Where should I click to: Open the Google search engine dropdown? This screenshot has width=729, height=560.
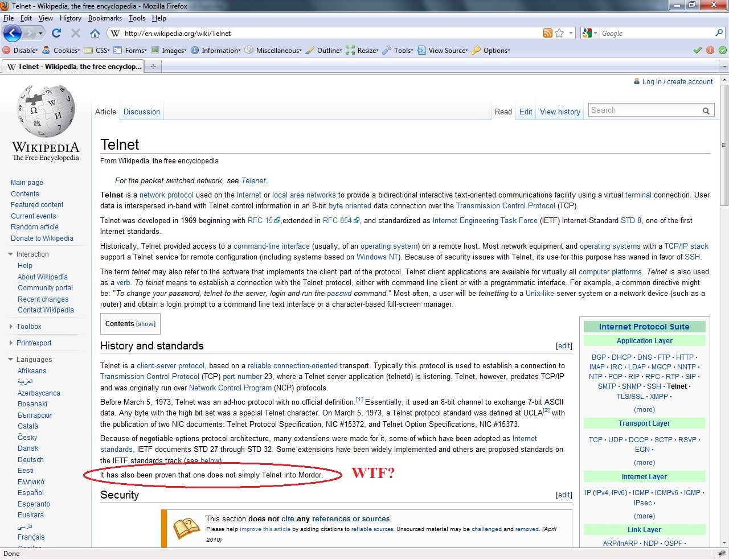pyautogui.click(x=589, y=33)
